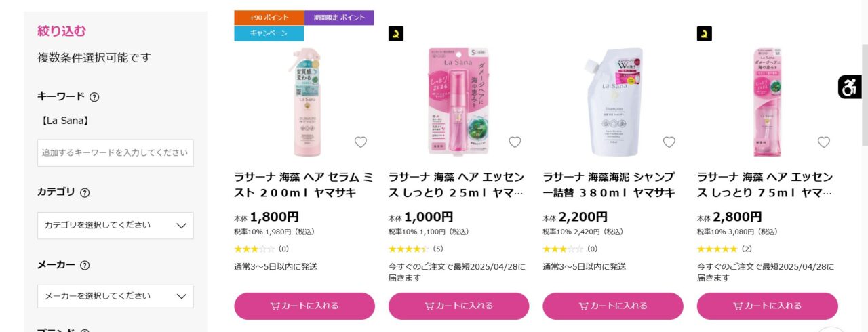Add the 1,000円 hair essence to cart

coord(458,306)
